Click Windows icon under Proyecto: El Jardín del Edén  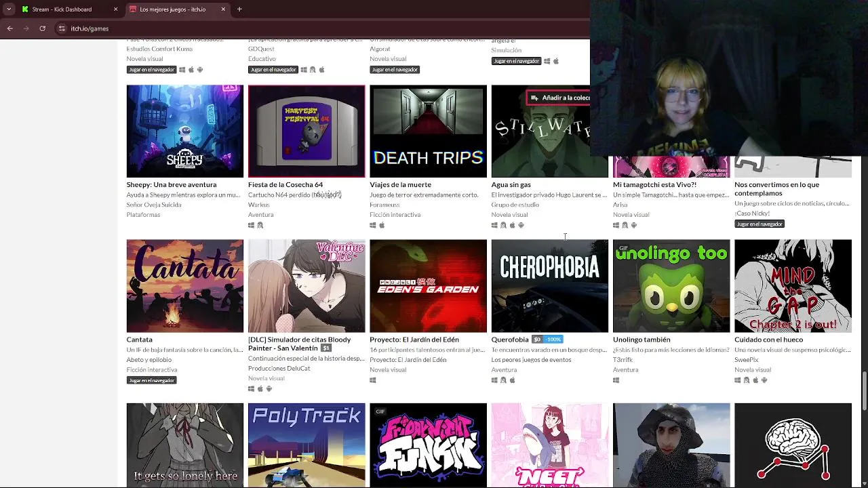[x=373, y=380]
